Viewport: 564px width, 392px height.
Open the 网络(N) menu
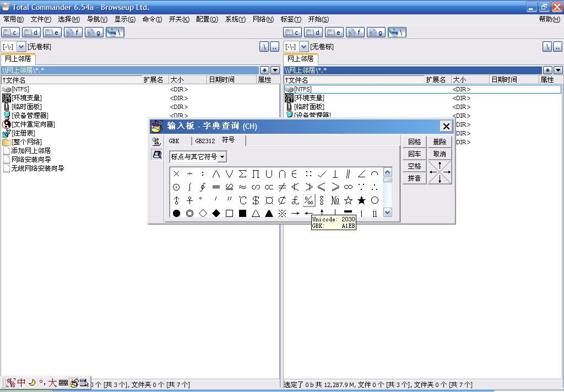tap(263, 19)
